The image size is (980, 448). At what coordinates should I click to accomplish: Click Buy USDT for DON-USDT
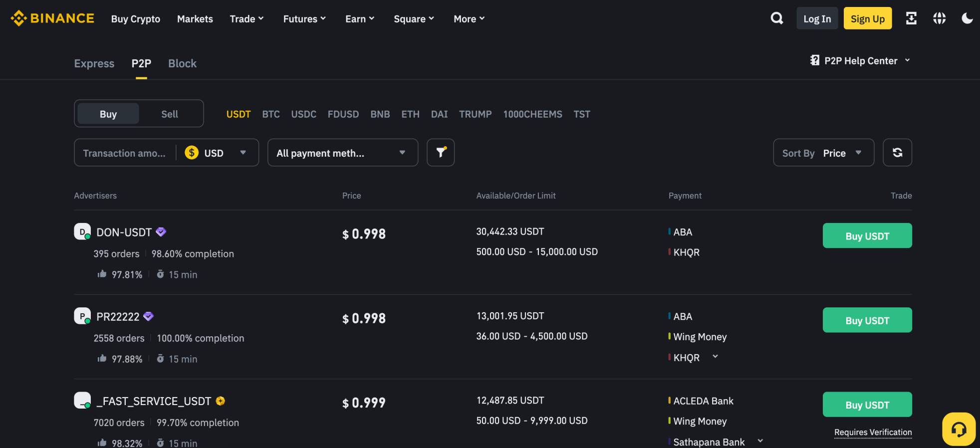867,236
